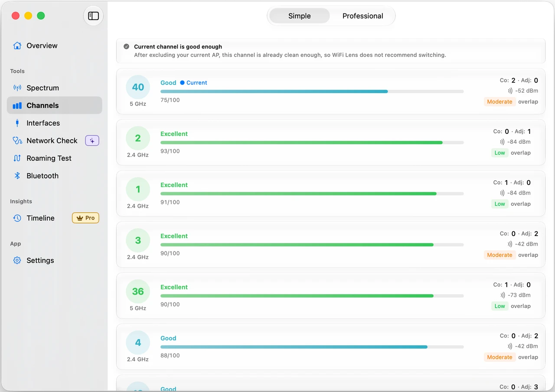The height and width of the screenshot is (392, 555).
Task: Click the Interfaces cable icon
Action: (17, 123)
